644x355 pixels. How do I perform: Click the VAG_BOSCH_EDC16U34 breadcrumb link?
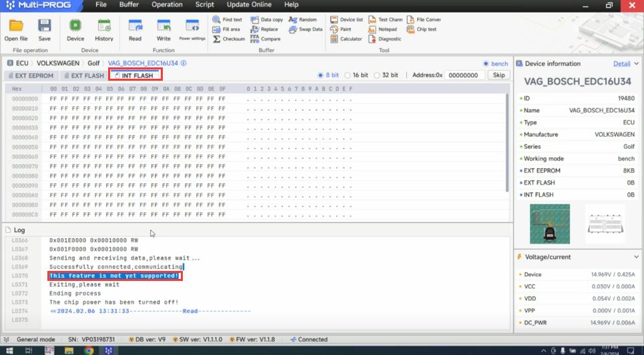(x=143, y=63)
